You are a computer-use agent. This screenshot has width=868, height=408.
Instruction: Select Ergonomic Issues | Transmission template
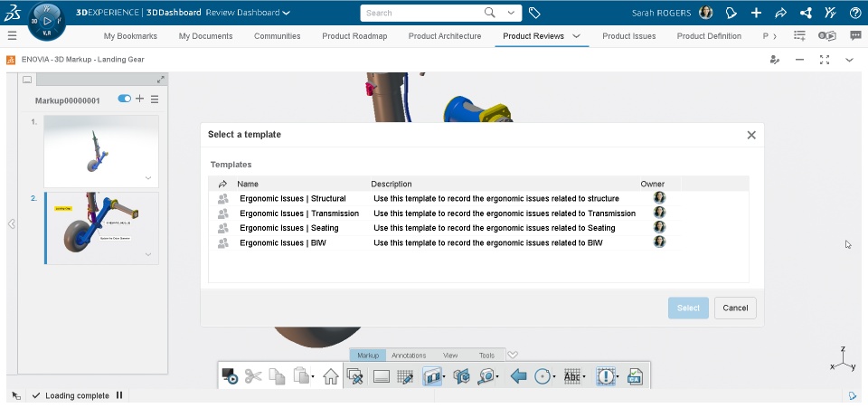click(445, 213)
